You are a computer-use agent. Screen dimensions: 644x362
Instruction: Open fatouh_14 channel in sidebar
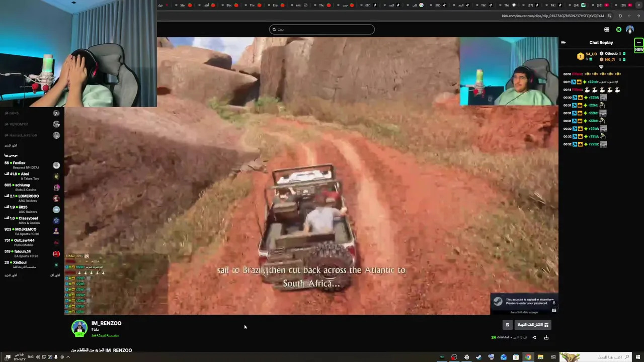[31, 253]
